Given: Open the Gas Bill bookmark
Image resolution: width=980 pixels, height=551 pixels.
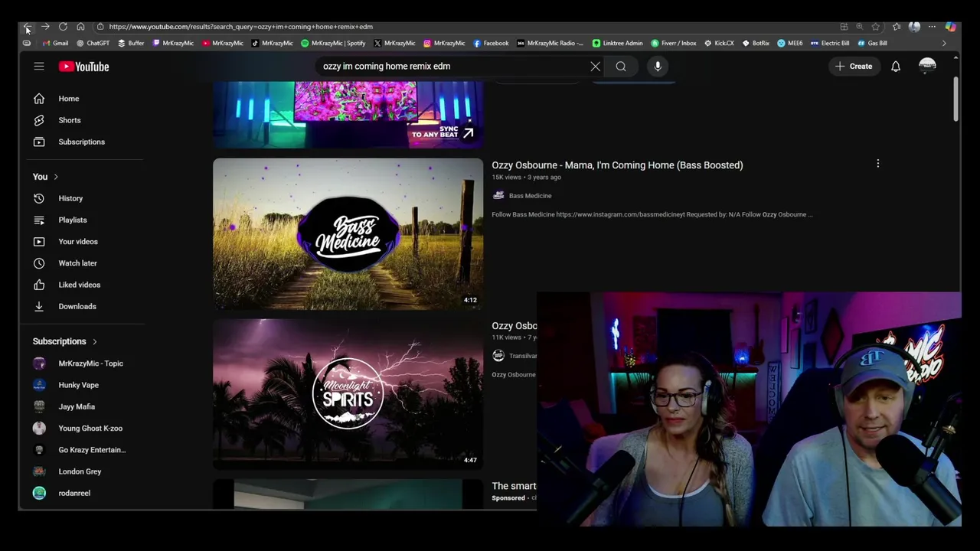Looking at the screenshot, I should click(x=872, y=44).
